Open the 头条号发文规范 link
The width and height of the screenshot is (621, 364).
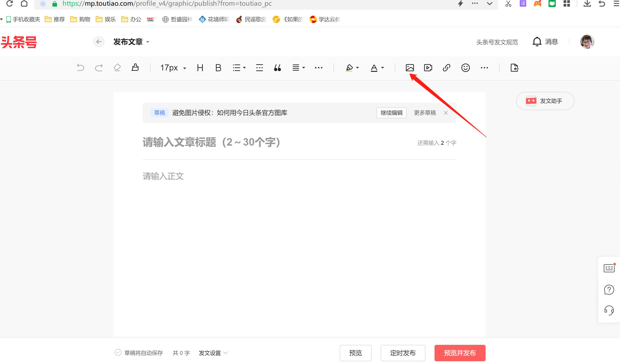497,42
